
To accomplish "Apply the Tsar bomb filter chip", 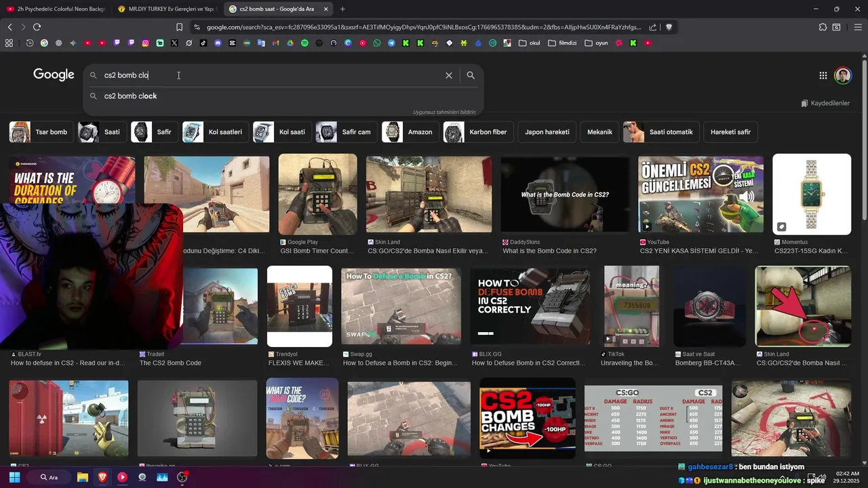I will coord(41,132).
